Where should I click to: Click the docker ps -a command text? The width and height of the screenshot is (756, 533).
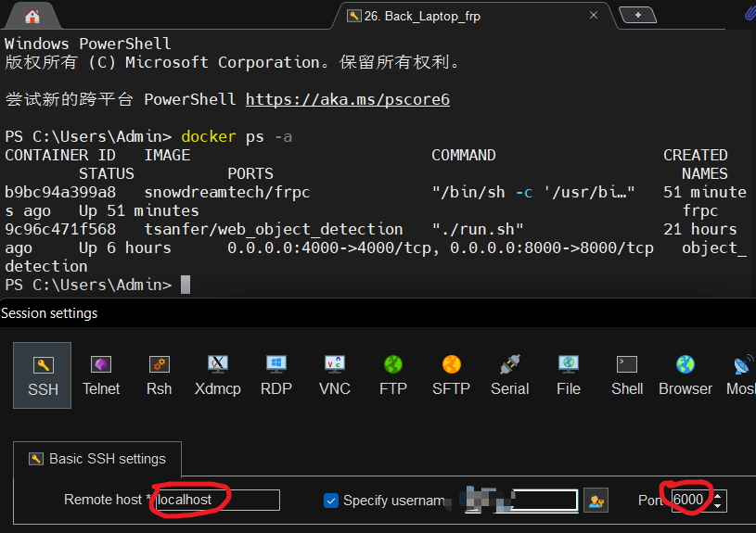pos(237,137)
